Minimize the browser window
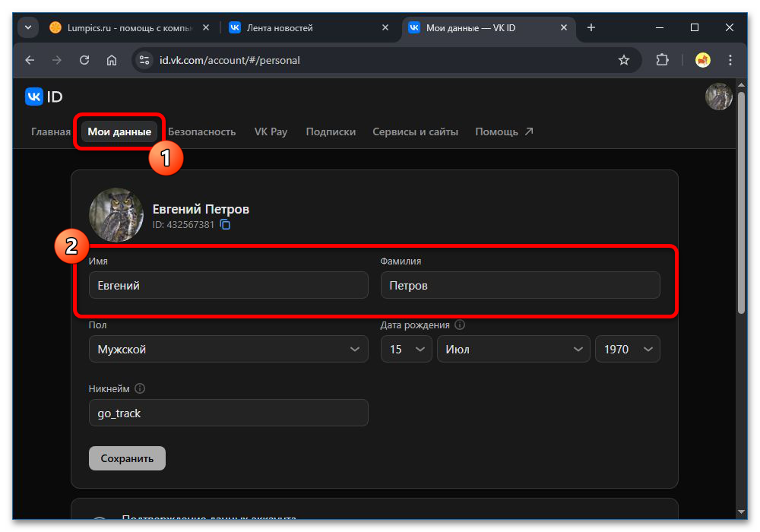This screenshot has width=760, height=532. 660,27
